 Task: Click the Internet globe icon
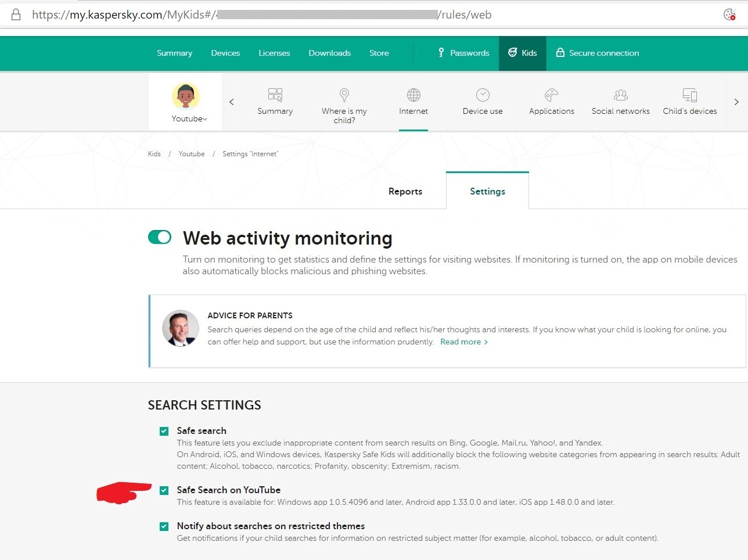(x=413, y=95)
